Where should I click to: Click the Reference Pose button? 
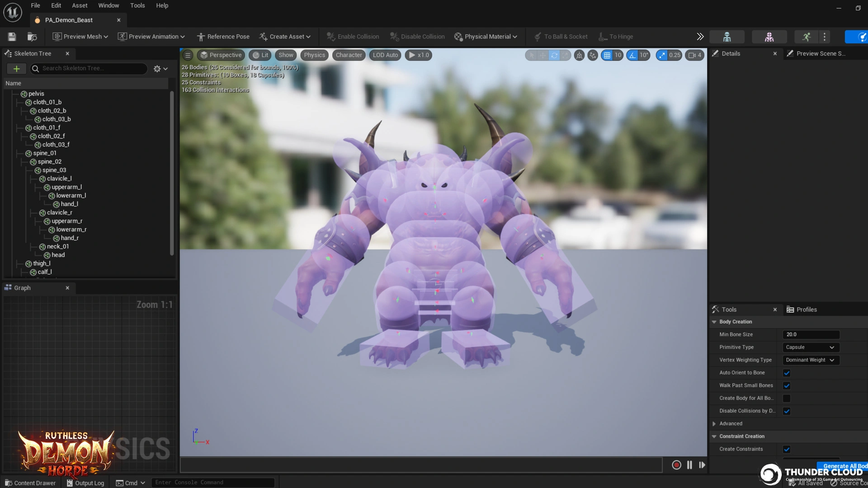pos(223,37)
